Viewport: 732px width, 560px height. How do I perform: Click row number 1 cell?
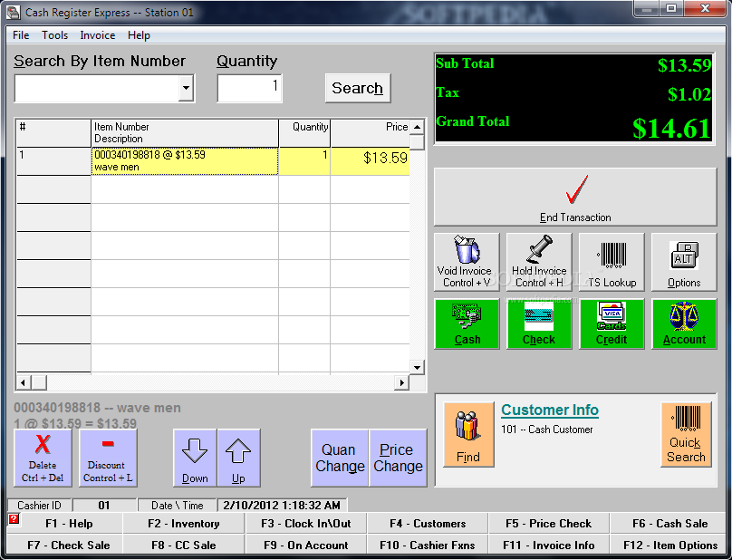click(53, 161)
